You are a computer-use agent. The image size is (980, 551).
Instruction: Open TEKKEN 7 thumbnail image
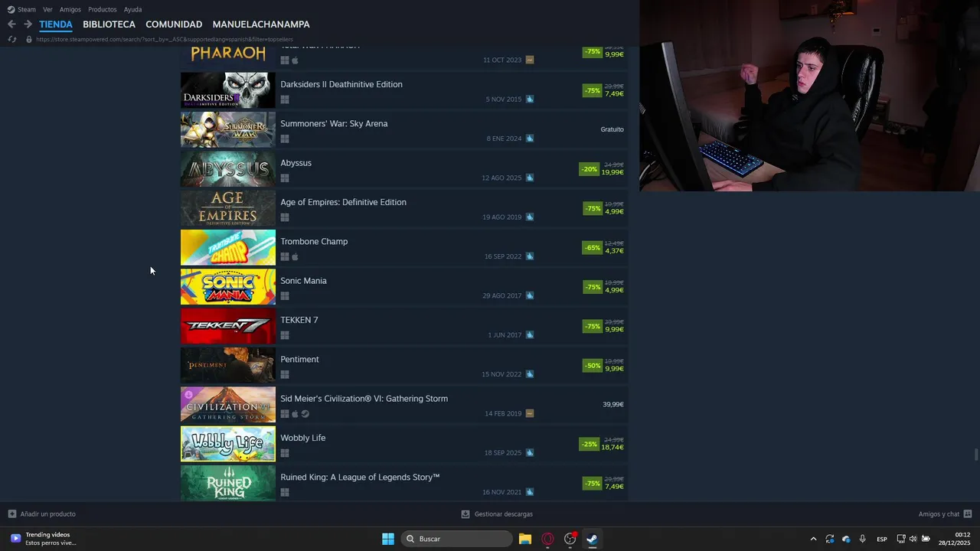pos(228,326)
